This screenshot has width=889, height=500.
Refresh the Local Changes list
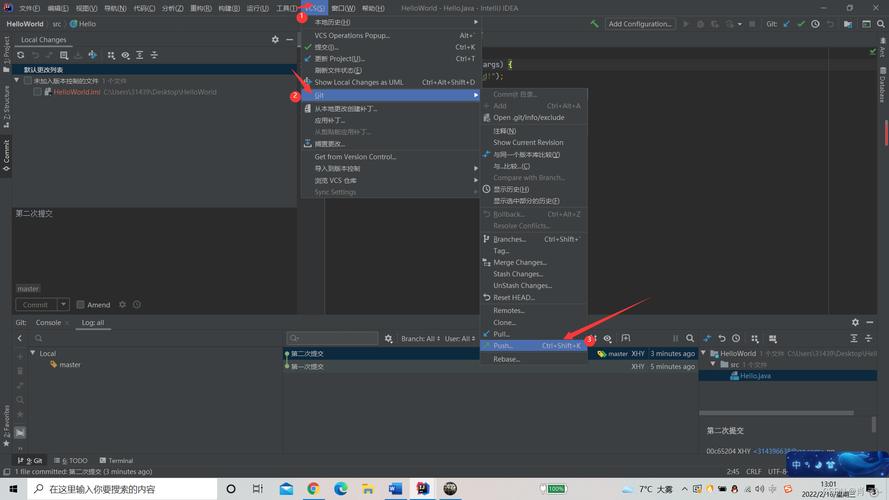tap(21, 55)
